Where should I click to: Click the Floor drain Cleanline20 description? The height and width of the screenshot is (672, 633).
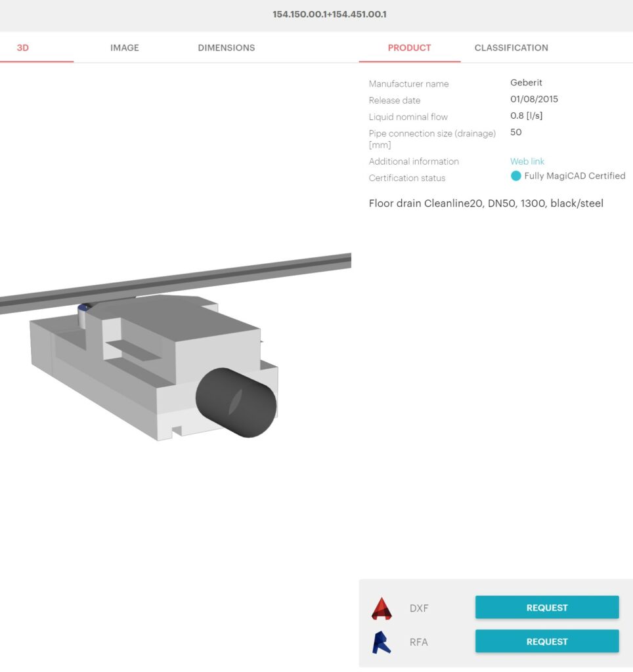pyautogui.click(x=486, y=203)
